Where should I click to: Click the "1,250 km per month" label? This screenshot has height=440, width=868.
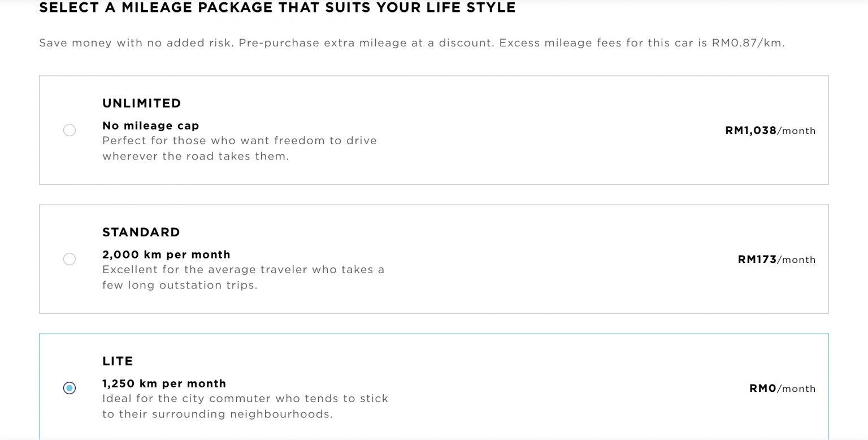pyautogui.click(x=164, y=383)
